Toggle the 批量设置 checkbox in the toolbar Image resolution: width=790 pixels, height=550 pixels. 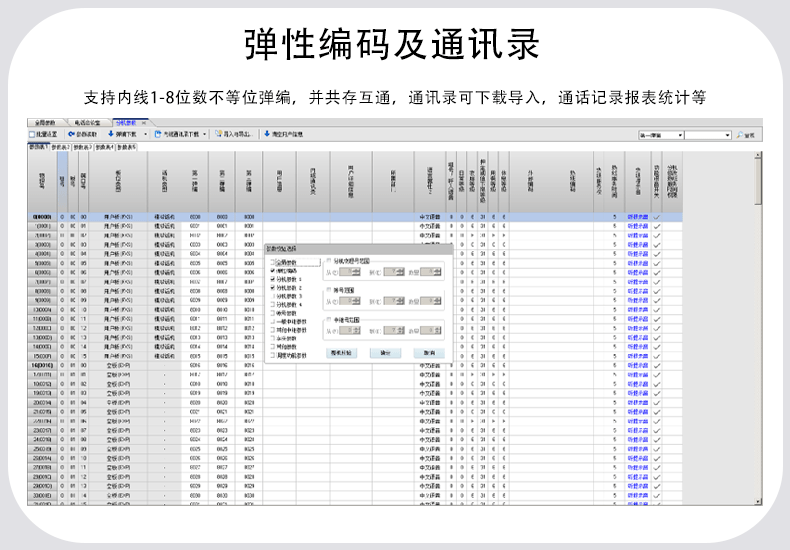(x=32, y=134)
